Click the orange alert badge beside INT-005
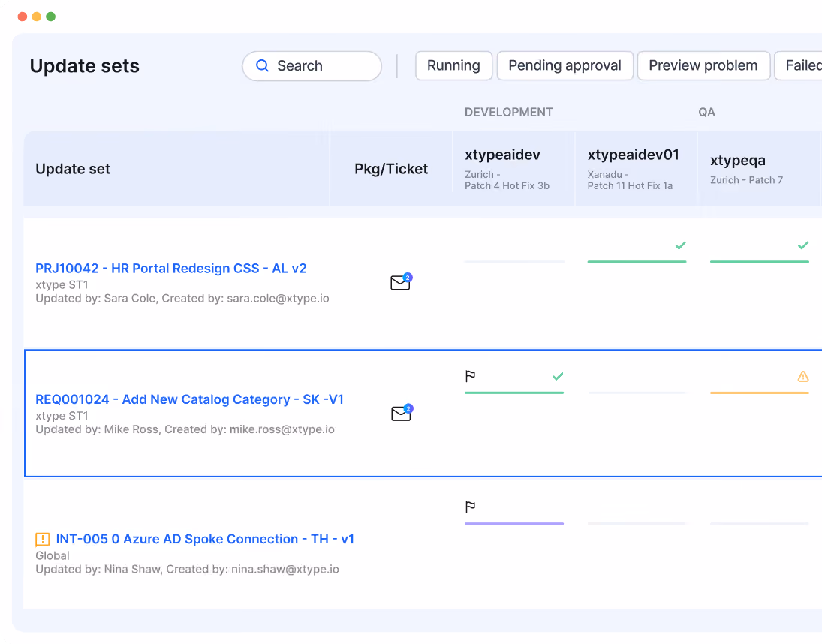 pos(43,539)
